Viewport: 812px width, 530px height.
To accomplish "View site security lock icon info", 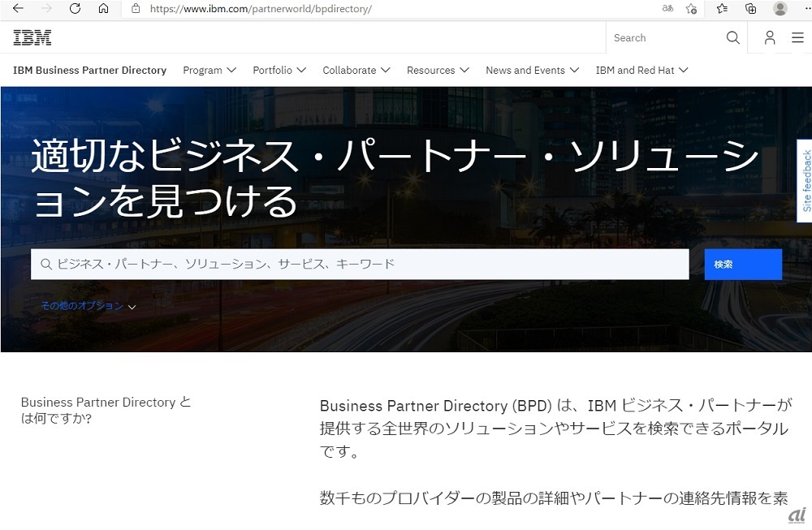I will pos(136,8).
